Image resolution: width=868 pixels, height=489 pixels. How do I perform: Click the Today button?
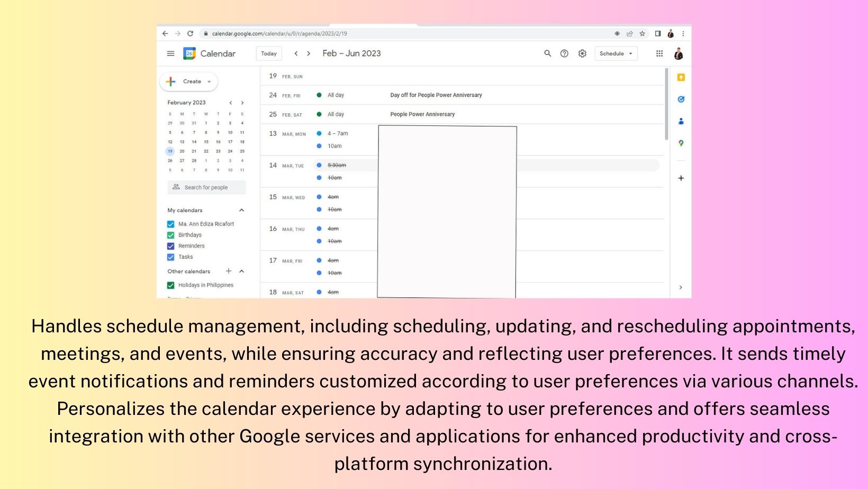[269, 53]
